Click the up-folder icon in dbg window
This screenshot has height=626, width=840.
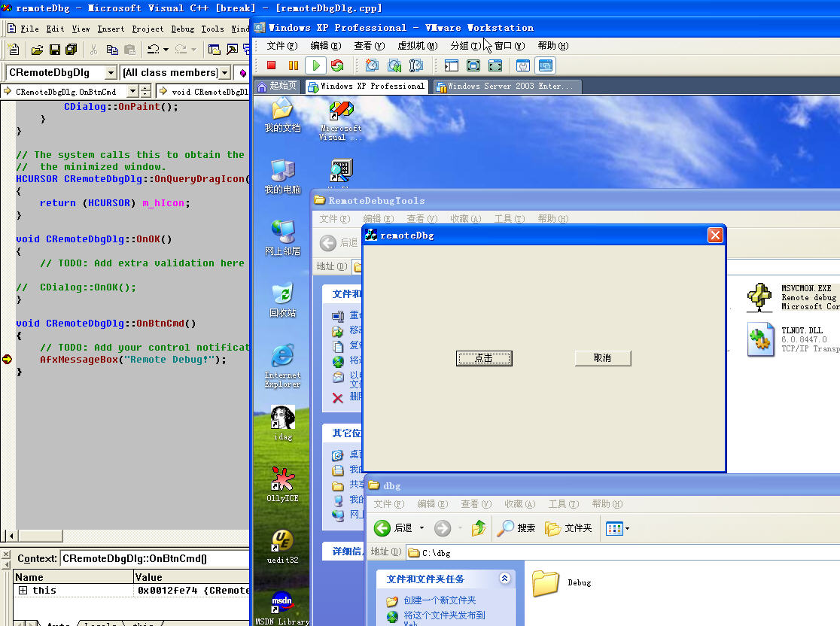point(479,528)
